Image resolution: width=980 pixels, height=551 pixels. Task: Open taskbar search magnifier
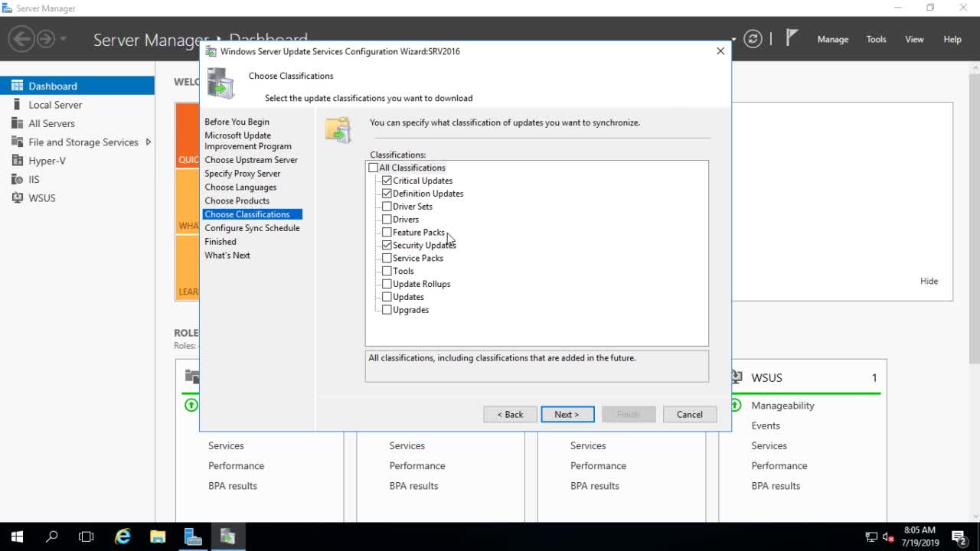click(52, 536)
